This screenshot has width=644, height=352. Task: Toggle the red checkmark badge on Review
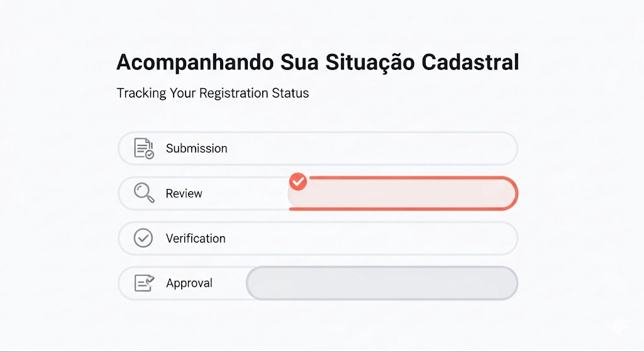298,182
